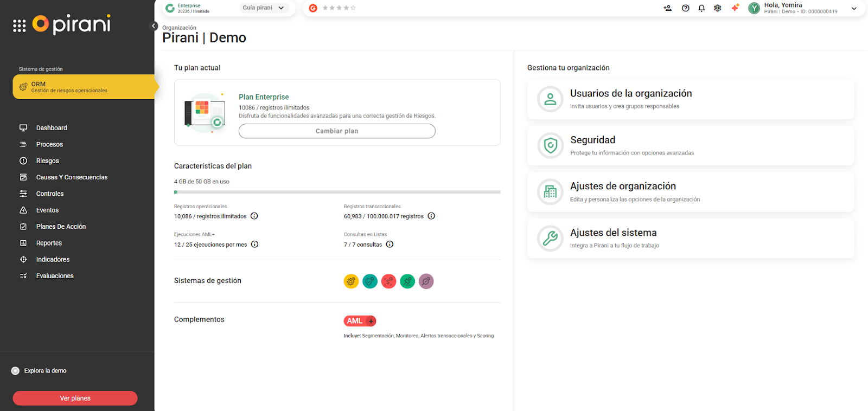Open the Seguridad card

tap(691, 146)
